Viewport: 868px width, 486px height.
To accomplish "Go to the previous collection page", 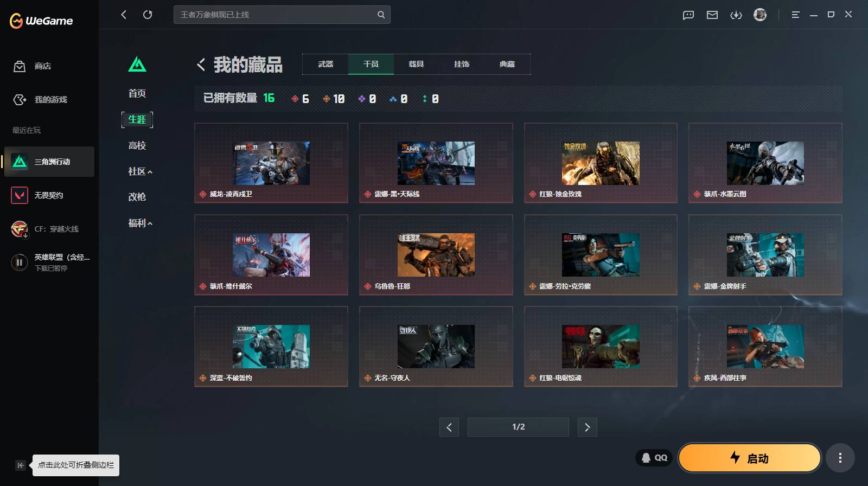I will 449,427.
